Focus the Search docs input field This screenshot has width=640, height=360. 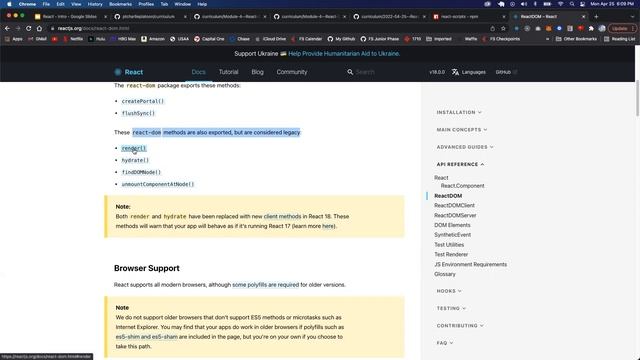click(365, 72)
